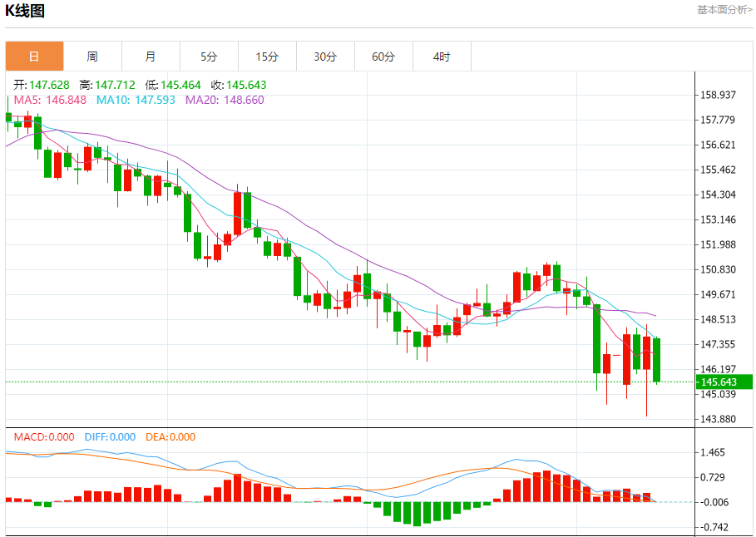
Task: Click the 高:147.712 high price value
Action: (x=107, y=85)
